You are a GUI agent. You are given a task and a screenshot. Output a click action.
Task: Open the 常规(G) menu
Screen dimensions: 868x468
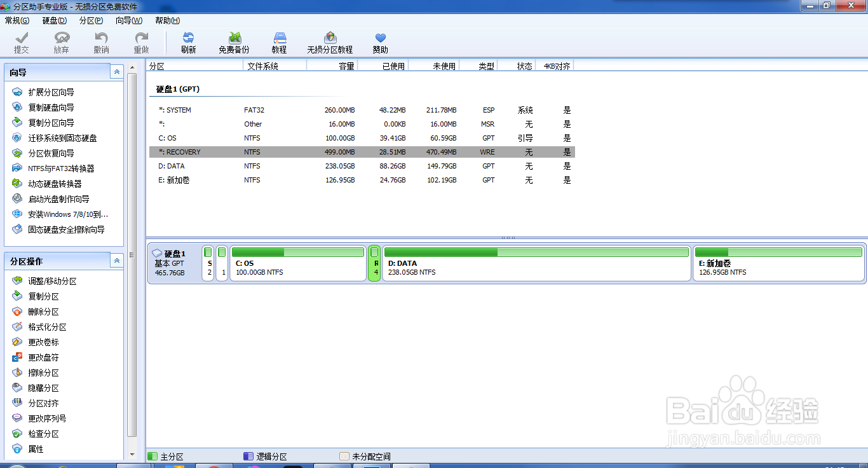pos(17,20)
